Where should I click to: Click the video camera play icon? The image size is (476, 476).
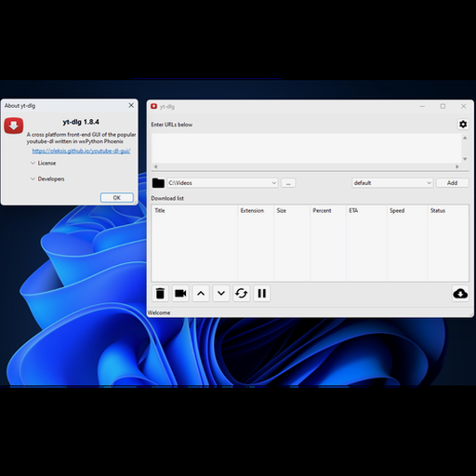pyautogui.click(x=180, y=293)
